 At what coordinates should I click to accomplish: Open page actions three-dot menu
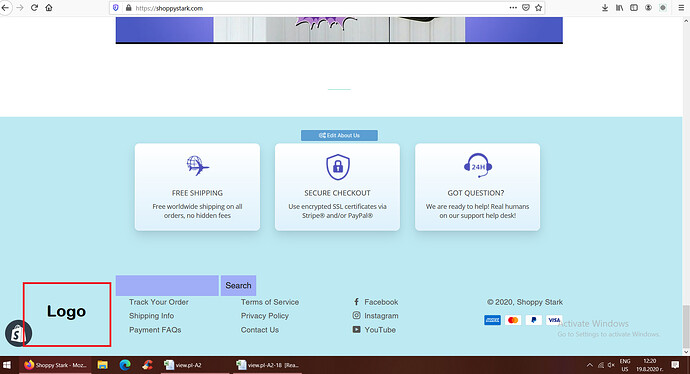pyautogui.click(x=513, y=8)
